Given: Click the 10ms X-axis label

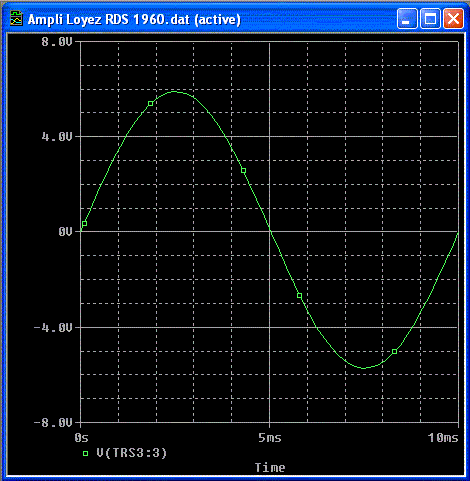Looking at the screenshot, I should coord(443,438).
